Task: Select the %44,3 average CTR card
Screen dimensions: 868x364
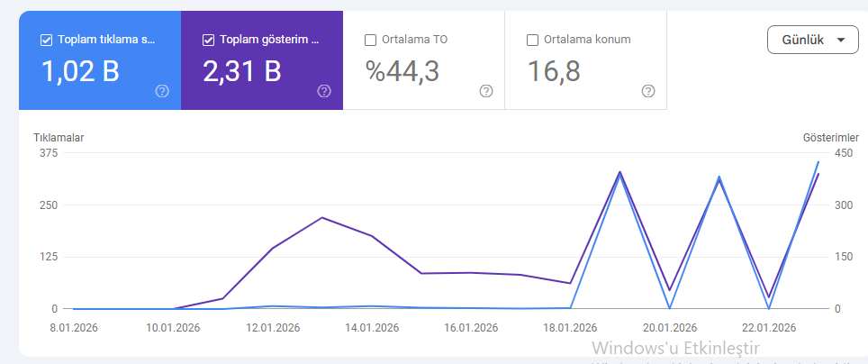Action: pyautogui.click(x=423, y=60)
